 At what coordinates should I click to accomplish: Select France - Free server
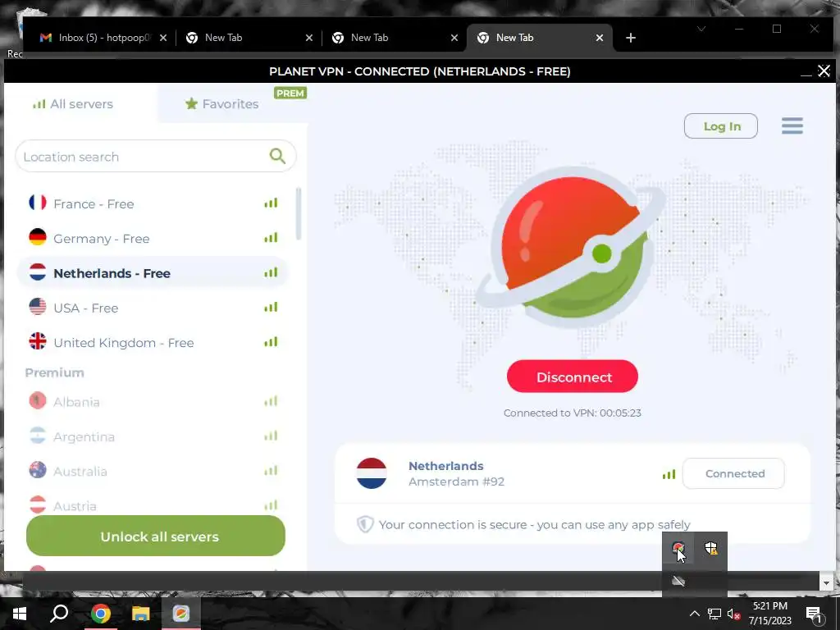(153, 203)
